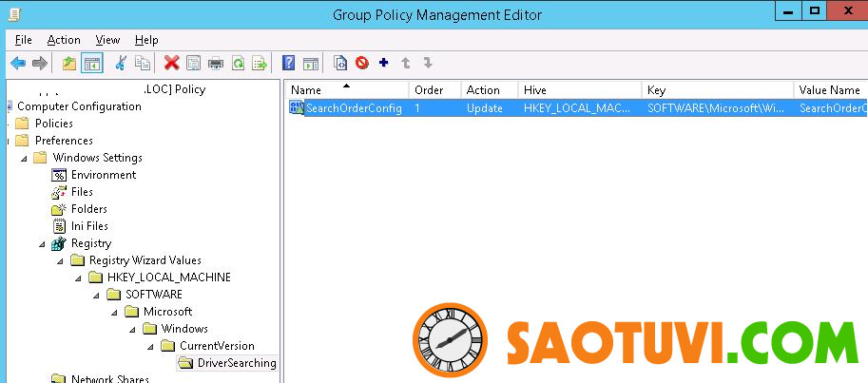Screen dimensions: 868x383
Task: Click the Print toolbar icon
Action: [216, 64]
